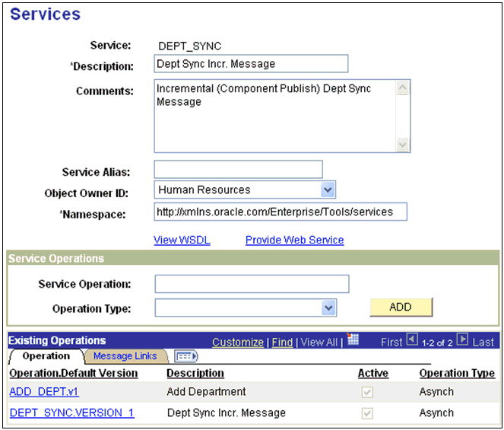Toggle Active checkbox for ADD_DEPT.v1
Viewport: 504px width, 430px height.
[x=368, y=393]
